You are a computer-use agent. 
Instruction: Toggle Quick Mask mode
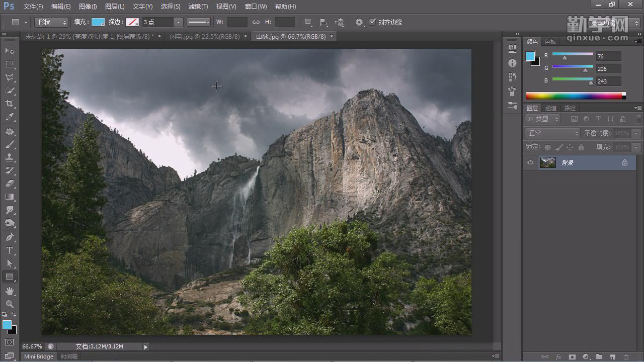pos(10,342)
